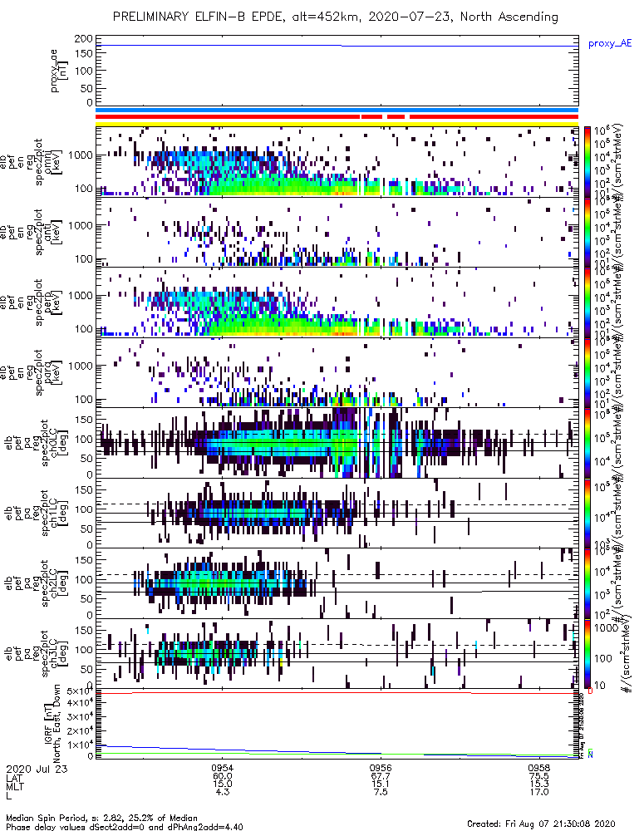This screenshot has height=831, width=644.
Task: Click the MLT value 15.3
Action: [539, 784]
